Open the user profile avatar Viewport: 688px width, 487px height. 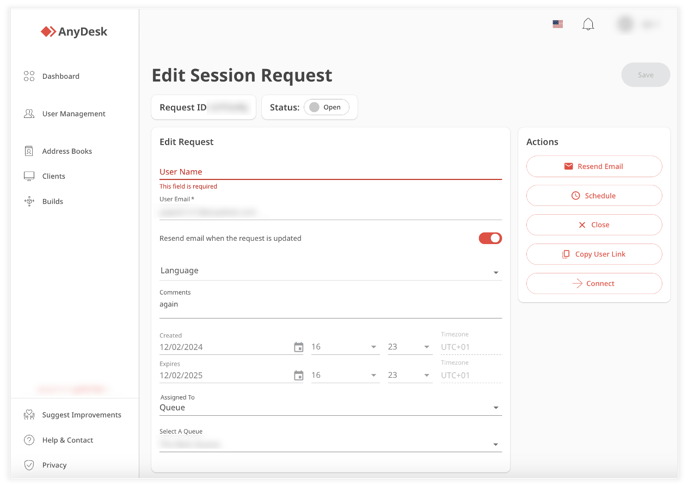click(625, 24)
